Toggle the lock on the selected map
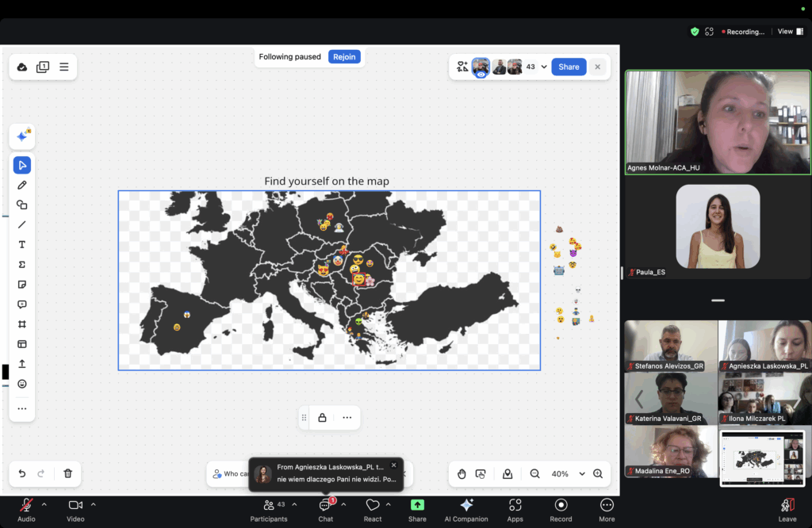This screenshot has width=812, height=528. pyautogui.click(x=322, y=418)
